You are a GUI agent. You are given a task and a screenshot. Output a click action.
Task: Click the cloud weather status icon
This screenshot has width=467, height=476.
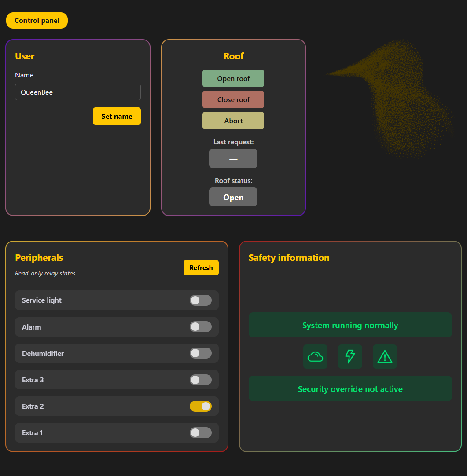pyautogui.click(x=315, y=356)
